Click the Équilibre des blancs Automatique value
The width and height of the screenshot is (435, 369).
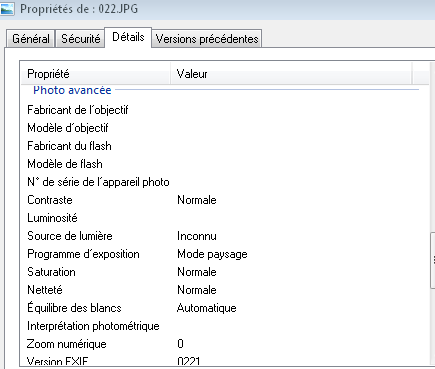pos(207,308)
